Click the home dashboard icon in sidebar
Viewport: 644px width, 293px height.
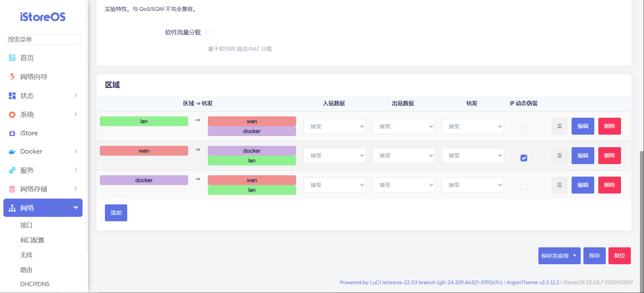click(12, 58)
